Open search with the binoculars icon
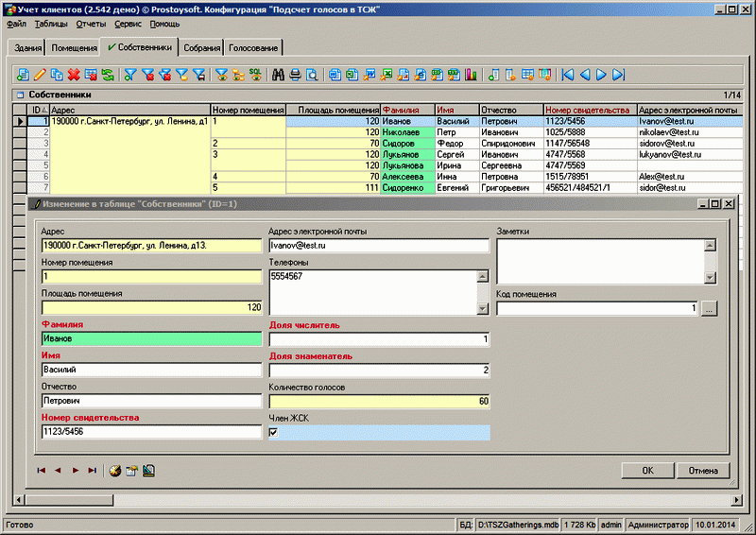 tap(279, 75)
